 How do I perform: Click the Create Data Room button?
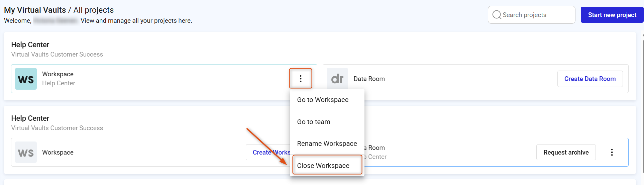(590, 79)
